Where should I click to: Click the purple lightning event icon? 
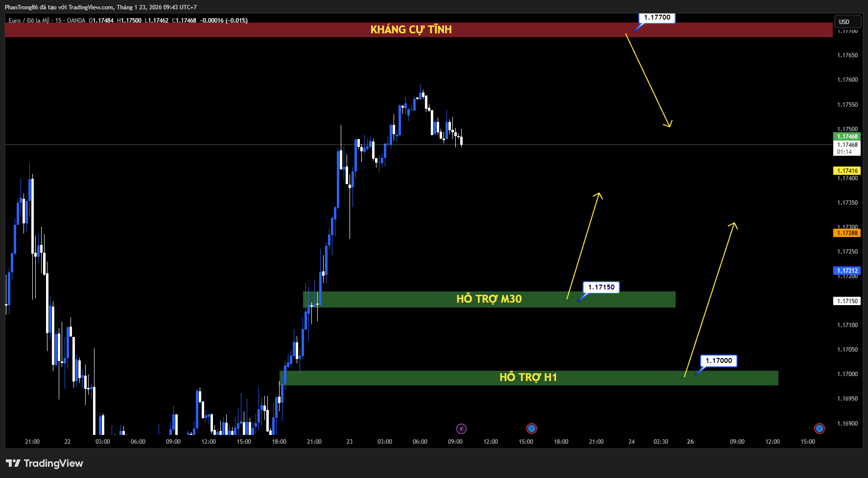tap(461, 429)
